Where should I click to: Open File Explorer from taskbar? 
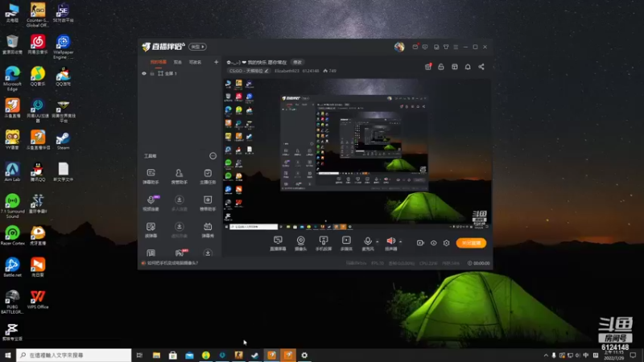(156, 355)
